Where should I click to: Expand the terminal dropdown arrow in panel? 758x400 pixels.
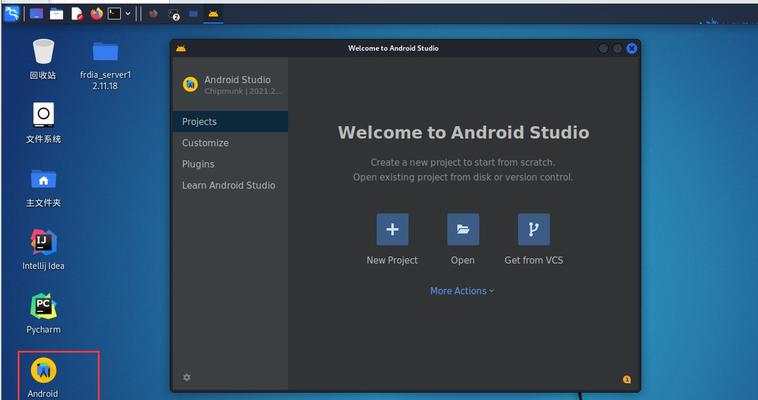[x=128, y=14]
